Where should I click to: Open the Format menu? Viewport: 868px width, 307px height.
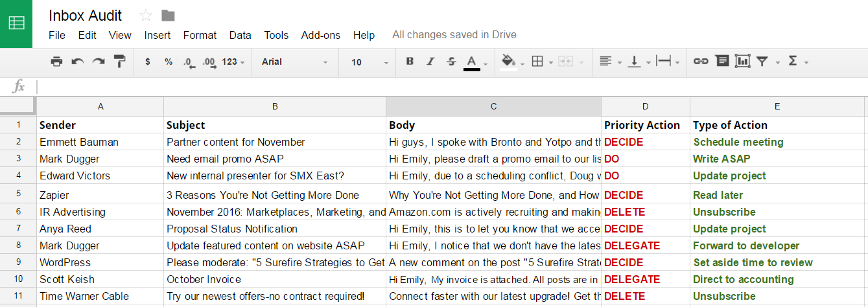pos(200,35)
